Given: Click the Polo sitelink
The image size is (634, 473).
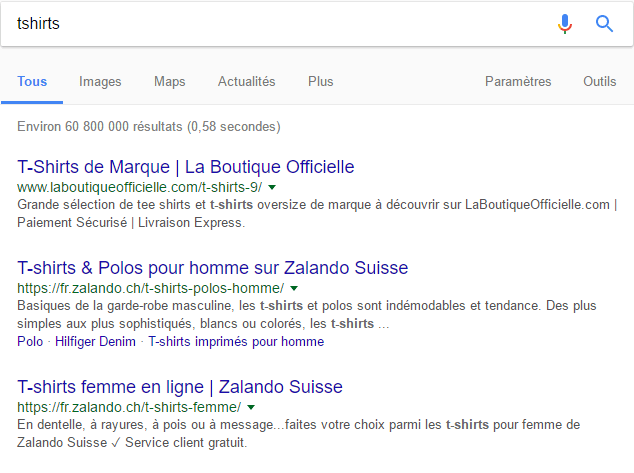Looking at the screenshot, I should click(30, 342).
